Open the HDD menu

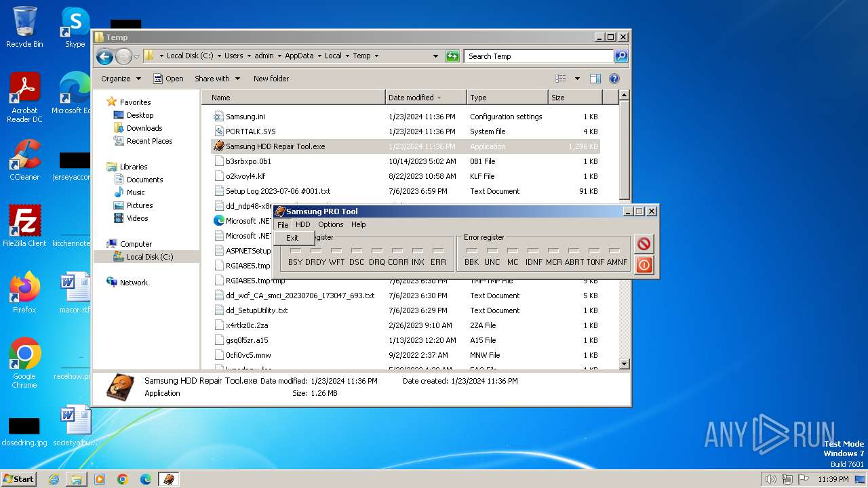[x=302, y=224]
